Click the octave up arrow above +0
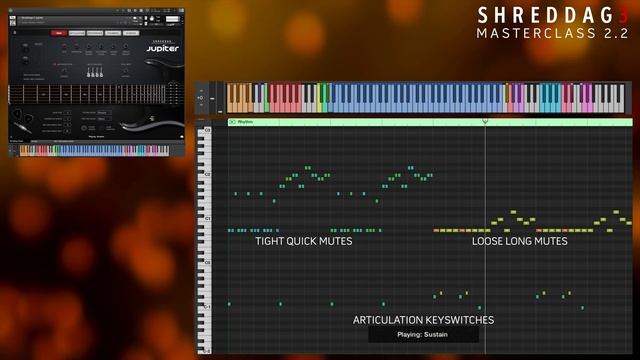The width and height of the screenshot is (640, 360). [201, 91]
